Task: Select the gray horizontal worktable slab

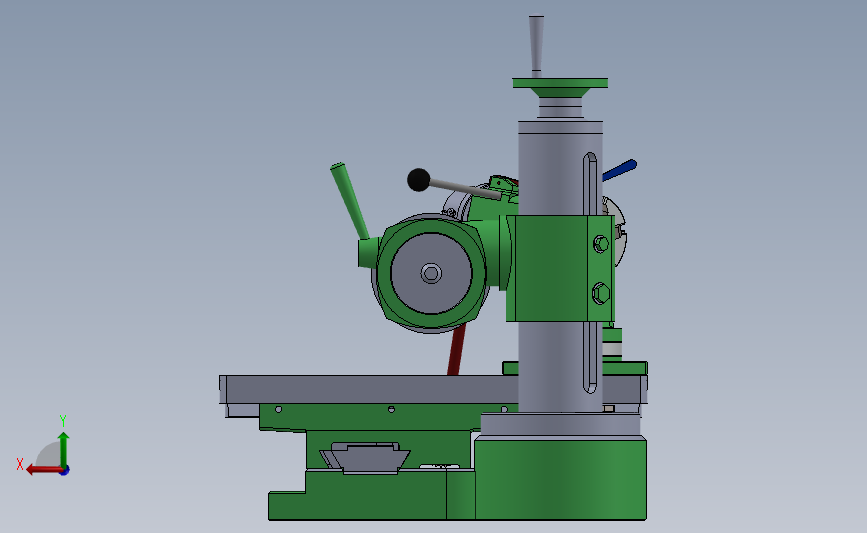Action: pyautogui.click(x=369, y=389)
